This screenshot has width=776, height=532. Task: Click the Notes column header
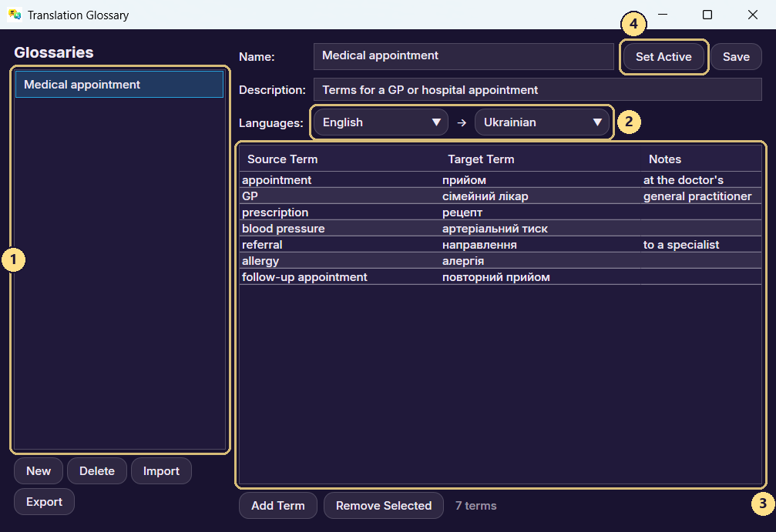click(701, 159)
